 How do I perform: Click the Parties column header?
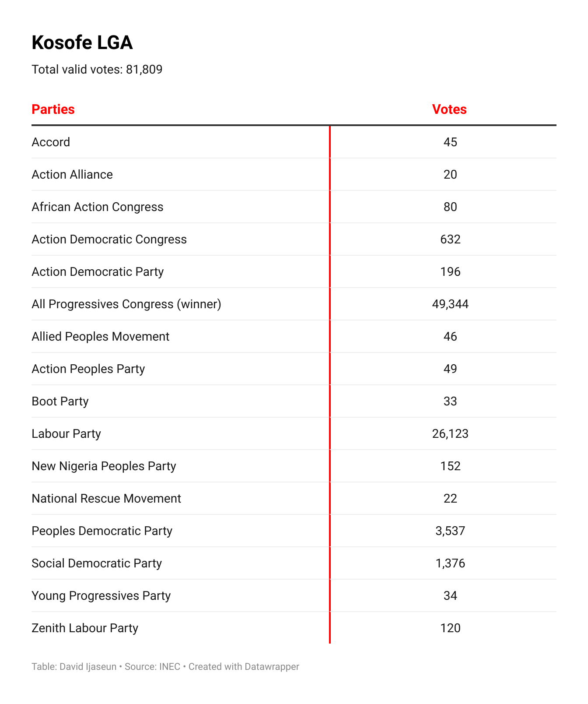pos(53,109)
